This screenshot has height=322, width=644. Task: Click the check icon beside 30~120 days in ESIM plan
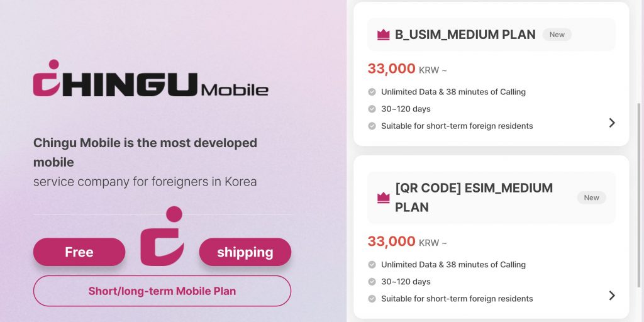pos(372,282)
